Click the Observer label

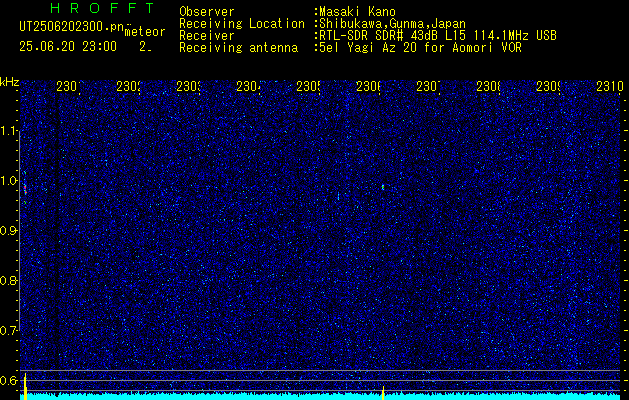click(x=207, y=12)
